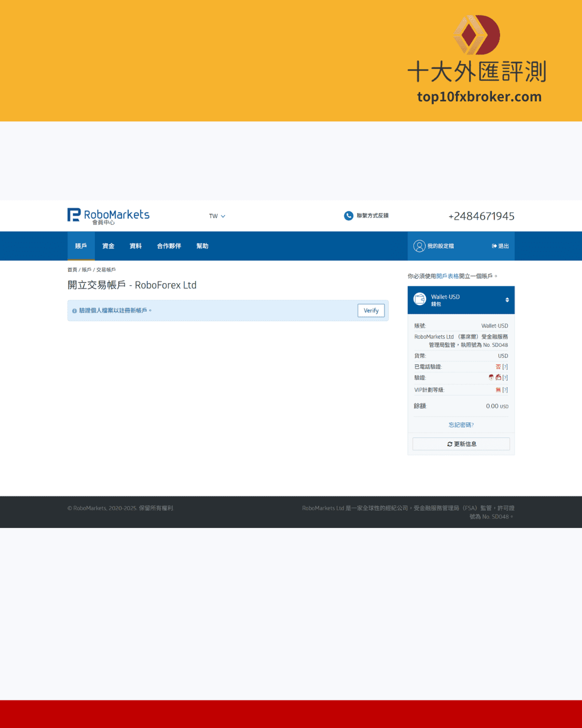The width and height of the screenshot is (582, 728).
Task: Click the [?] help icon next to 已電話驗證
Action: click(x=505, y=367)
